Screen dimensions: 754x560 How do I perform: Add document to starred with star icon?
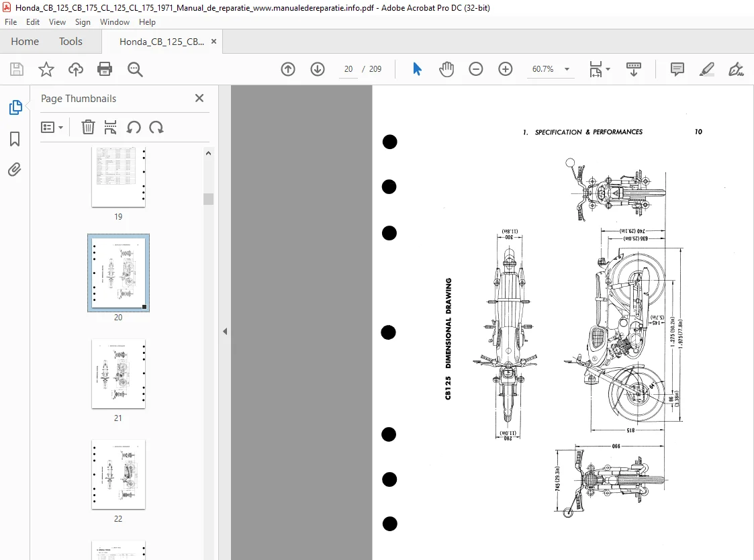pos(46,69)
